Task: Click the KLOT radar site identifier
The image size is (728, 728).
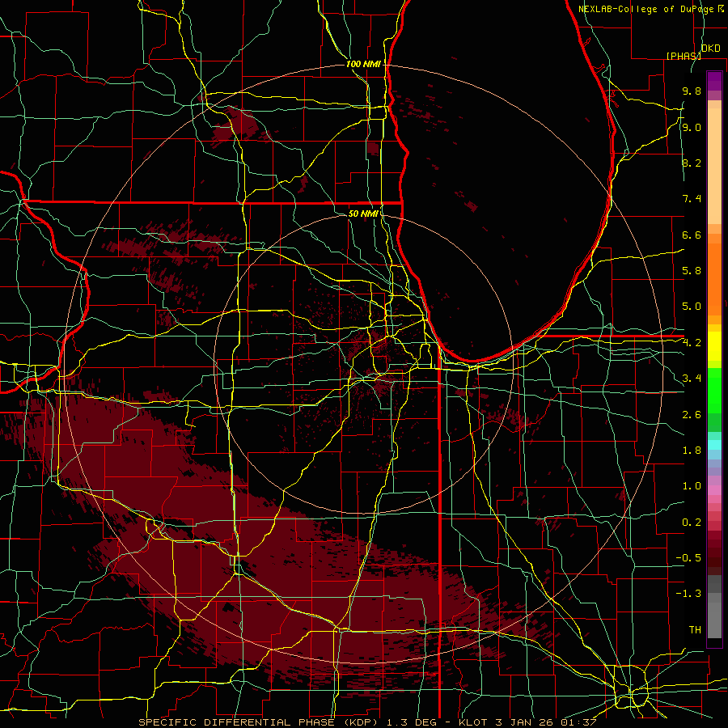Action: [472, 722]
